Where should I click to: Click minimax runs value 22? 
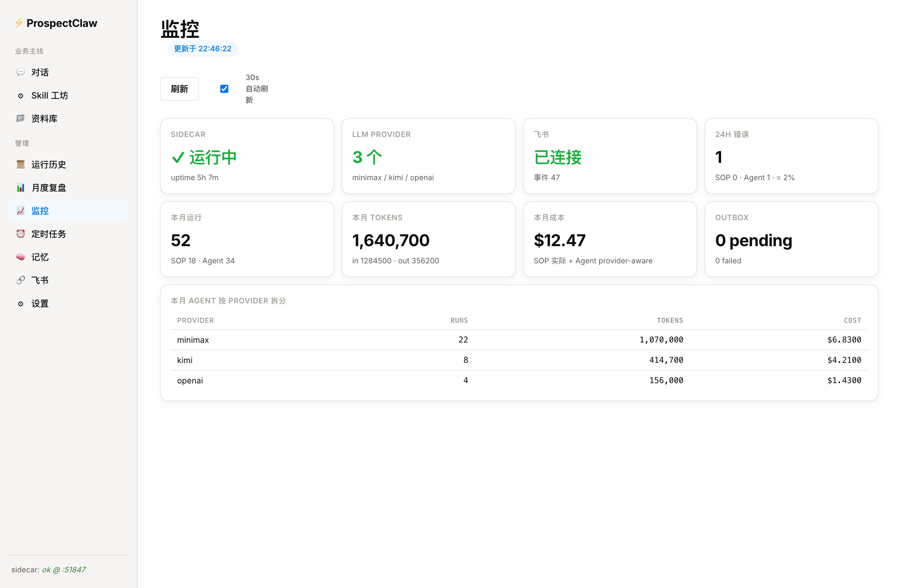(463, 340)
